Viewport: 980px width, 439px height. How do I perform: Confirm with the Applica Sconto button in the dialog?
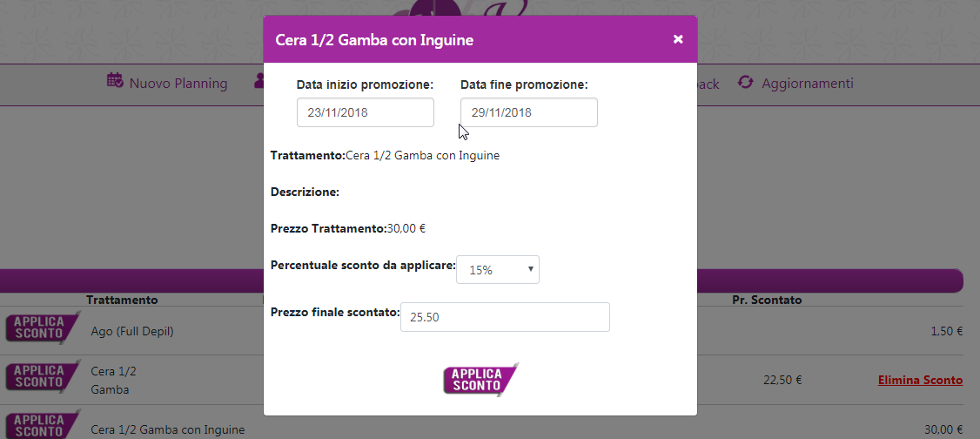[x=480, y=380]
